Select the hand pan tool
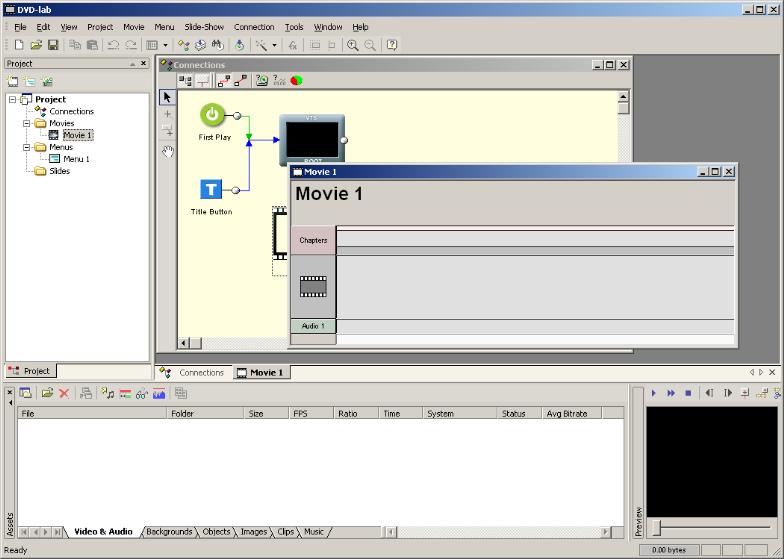 pyautogui.click(x=167, y=151)
